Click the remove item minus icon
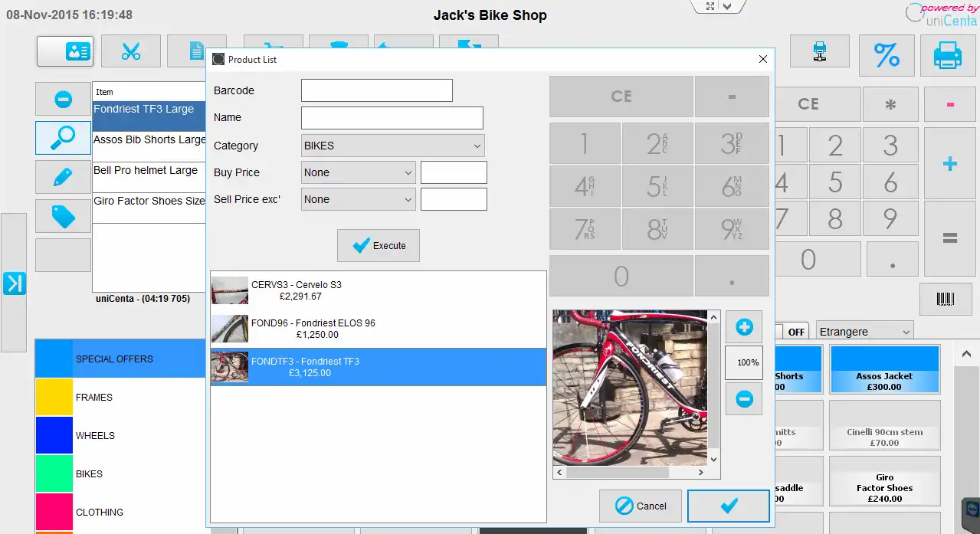Viewport: 980px width, 534px height. click(63, 99)
